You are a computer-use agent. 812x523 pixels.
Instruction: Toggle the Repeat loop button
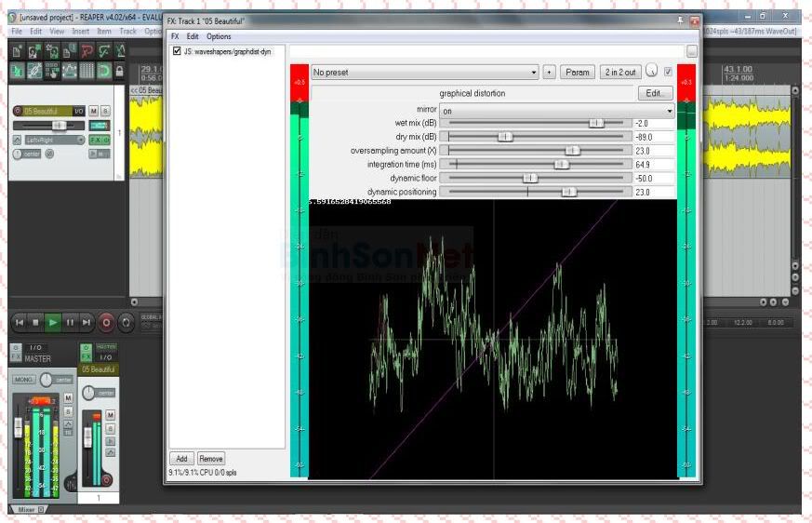point(126,322)
